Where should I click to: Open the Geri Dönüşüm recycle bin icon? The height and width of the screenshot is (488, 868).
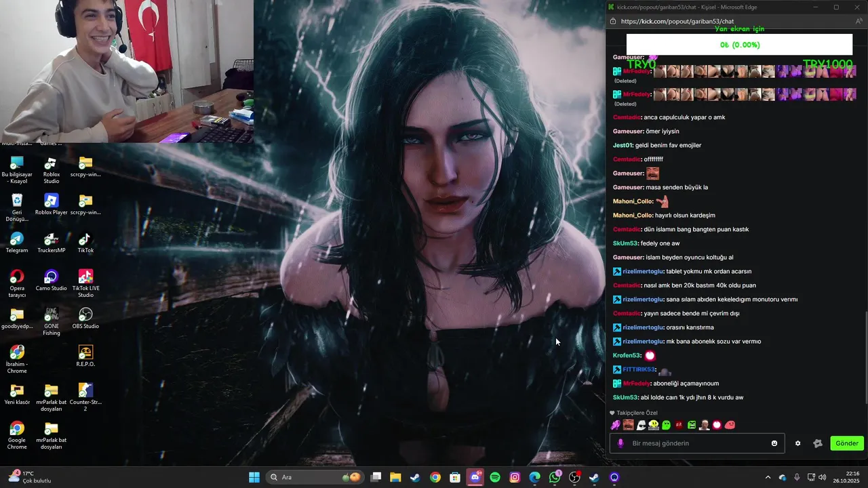[x=17, y=208]
